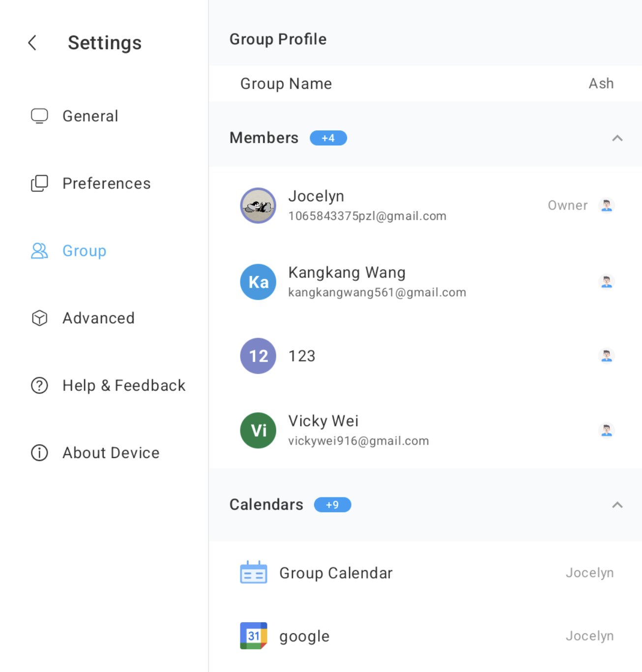Click Jocelyn's owner role icon
Image resolution: width=642 pixels, height=672 pixels.
tap(607, 205)
